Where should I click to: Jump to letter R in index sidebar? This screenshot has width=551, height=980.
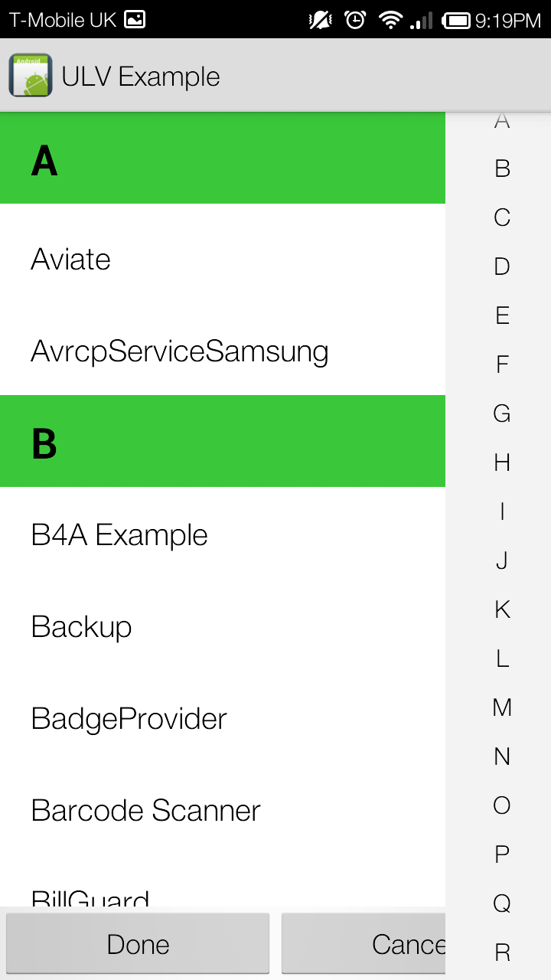(x=502, y=952)
